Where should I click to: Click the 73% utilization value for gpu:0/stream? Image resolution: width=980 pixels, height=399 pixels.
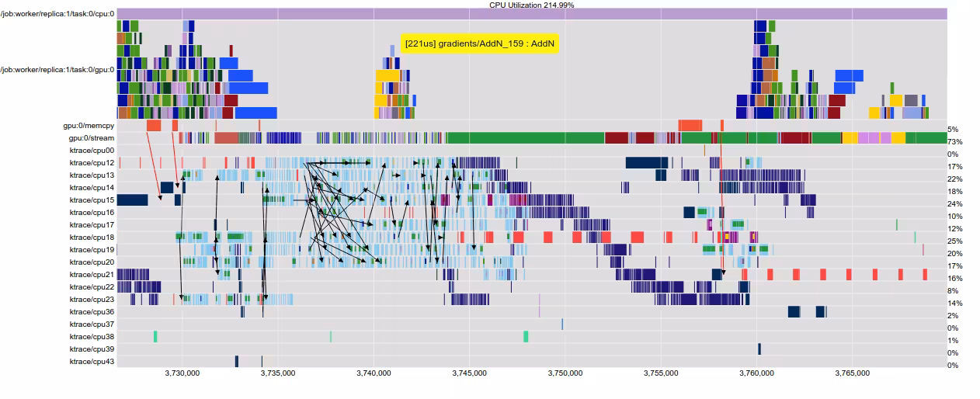954,142
